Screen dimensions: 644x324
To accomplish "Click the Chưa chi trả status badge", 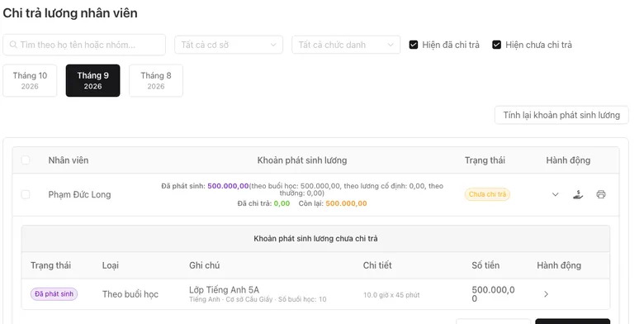I will pyautogui.click(x=487, y=194).
